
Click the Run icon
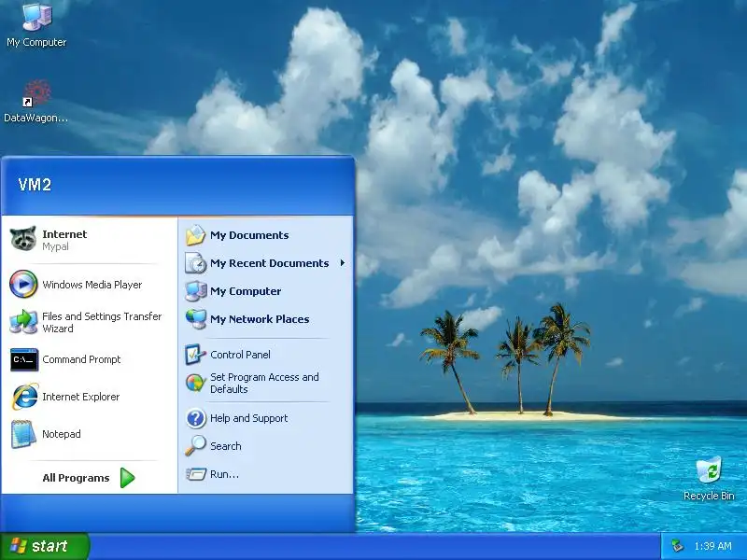tap(195, 474)
